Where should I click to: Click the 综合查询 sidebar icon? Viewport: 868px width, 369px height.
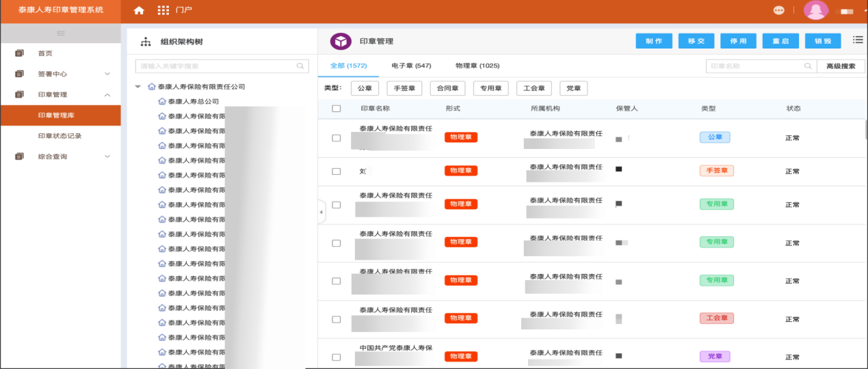19,156
